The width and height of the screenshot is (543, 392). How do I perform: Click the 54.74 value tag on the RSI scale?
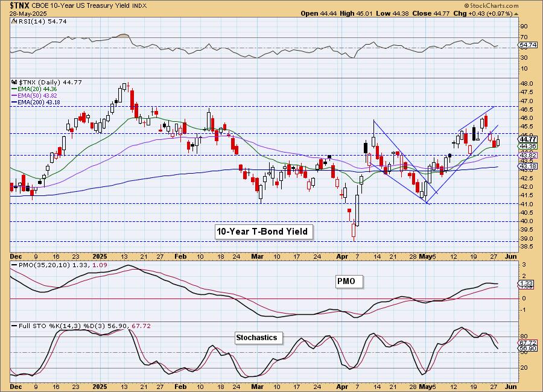pyautogui.click(x=528, y=45)
